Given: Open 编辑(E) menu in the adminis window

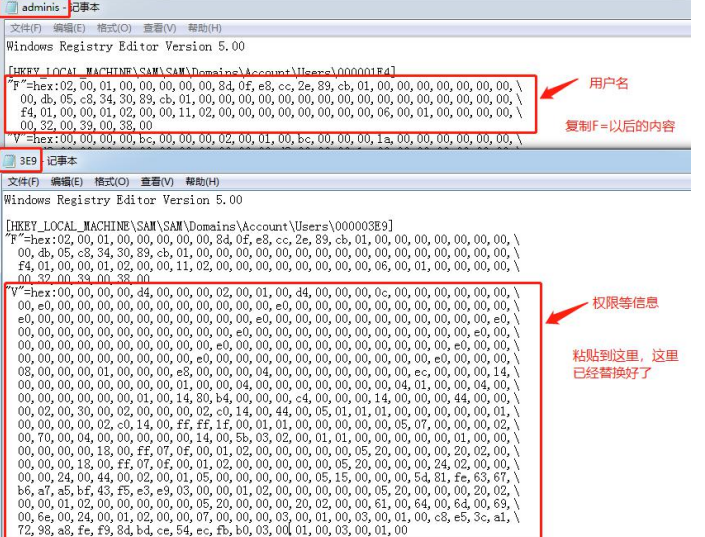Looking at the screenshot, I should click(x=67, y=29).
